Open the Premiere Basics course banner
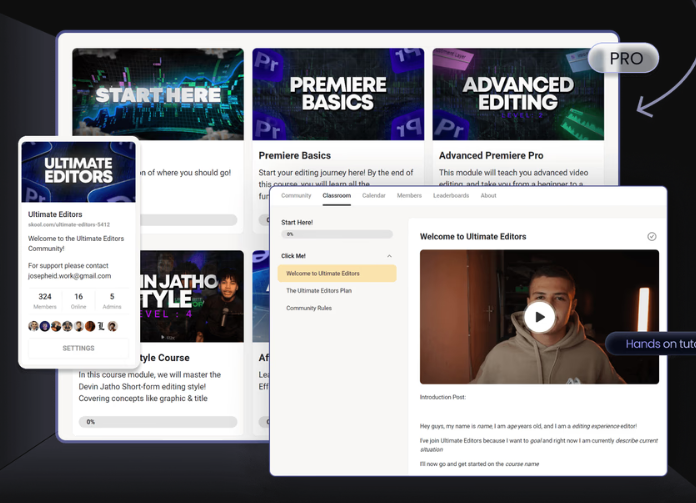The image size is (696, 503). 338,94
